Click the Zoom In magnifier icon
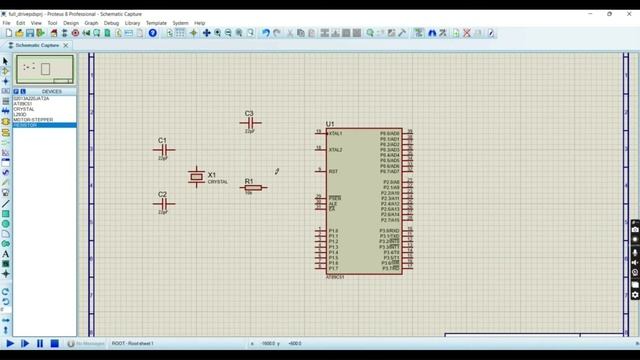 (218, 33)
